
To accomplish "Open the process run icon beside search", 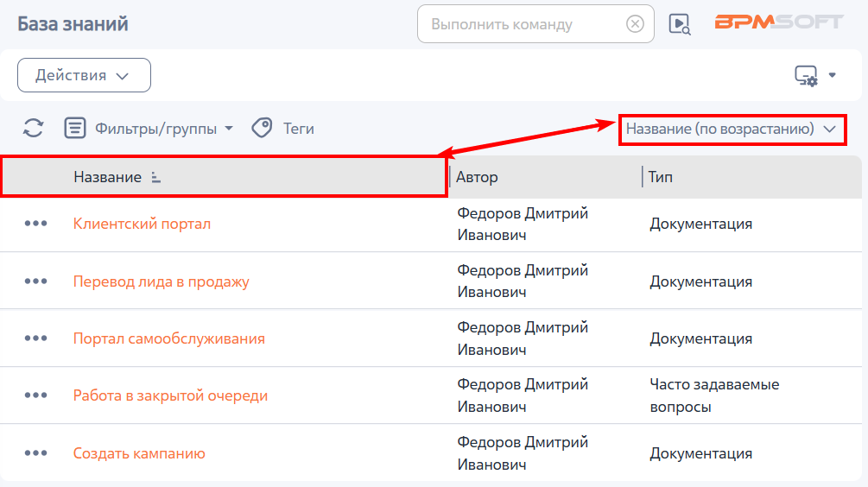I will pyautogui.click(x=679, y=24).
